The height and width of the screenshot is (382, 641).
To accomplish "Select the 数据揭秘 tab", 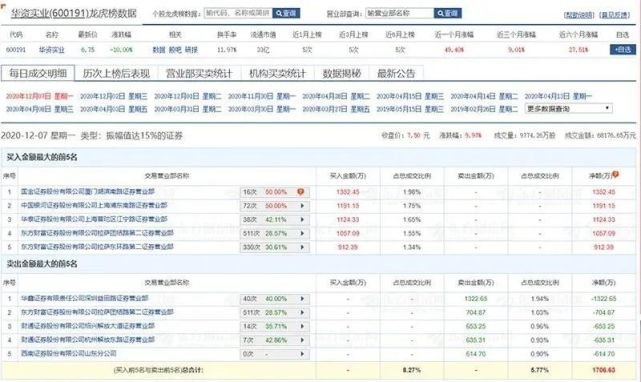I will [342, 73].
